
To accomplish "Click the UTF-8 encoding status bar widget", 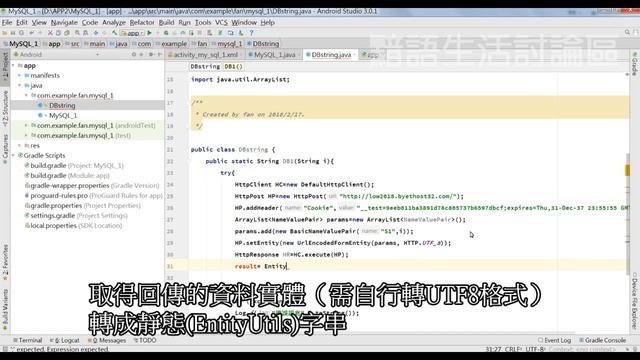I will 536,349.
